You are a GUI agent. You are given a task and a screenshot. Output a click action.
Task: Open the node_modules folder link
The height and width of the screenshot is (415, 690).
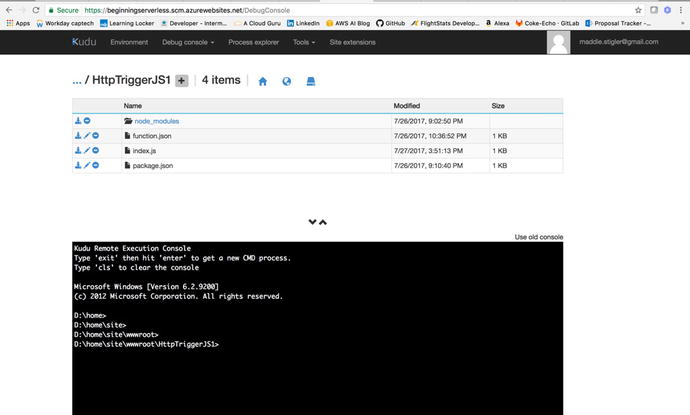click(155, 120)
